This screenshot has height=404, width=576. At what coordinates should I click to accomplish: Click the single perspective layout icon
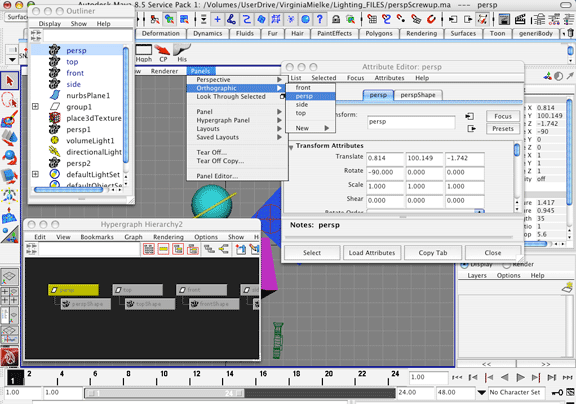9,276
